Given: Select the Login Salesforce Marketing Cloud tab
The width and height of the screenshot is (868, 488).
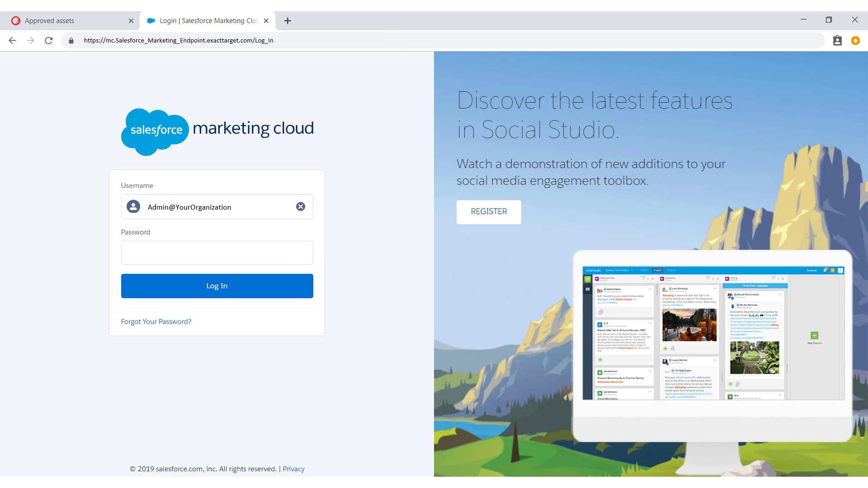Looking at the screenshot, I should (x=208, y=21).
